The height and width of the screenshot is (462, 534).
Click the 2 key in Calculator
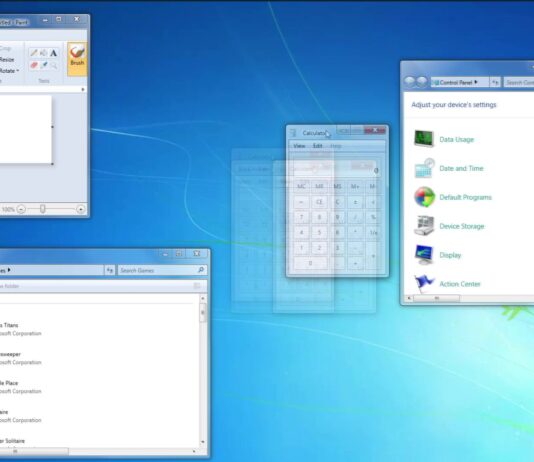tap(319, 248)
